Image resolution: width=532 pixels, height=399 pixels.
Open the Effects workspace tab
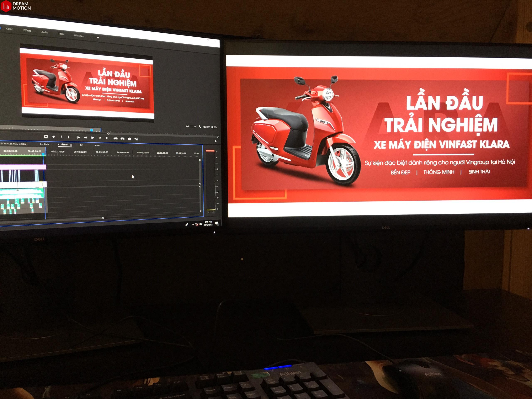point(27,30)
